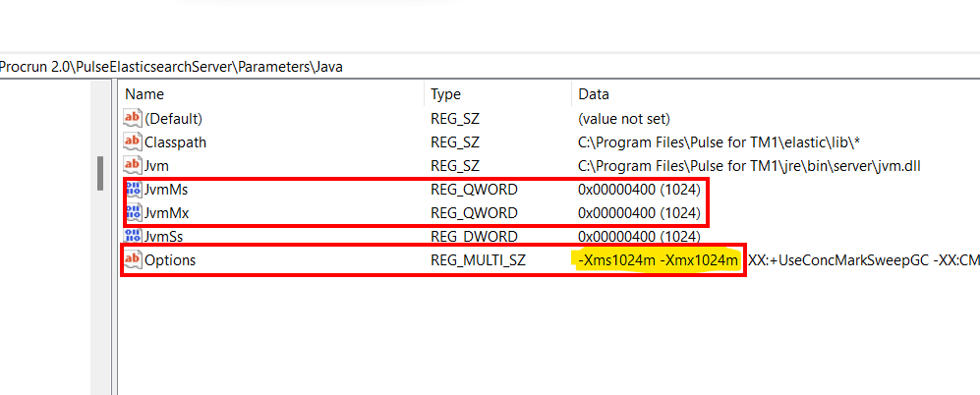Sort values by the Name column header
The width and height of the screenshot is (980, 395).
pos(144,94)
